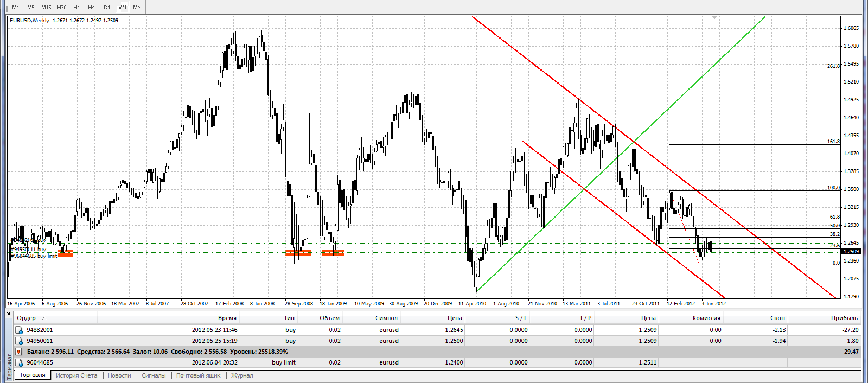Switch chart to D1 timeframe
The height and width of the screenshot is (383, 868).
pos(107,7)
